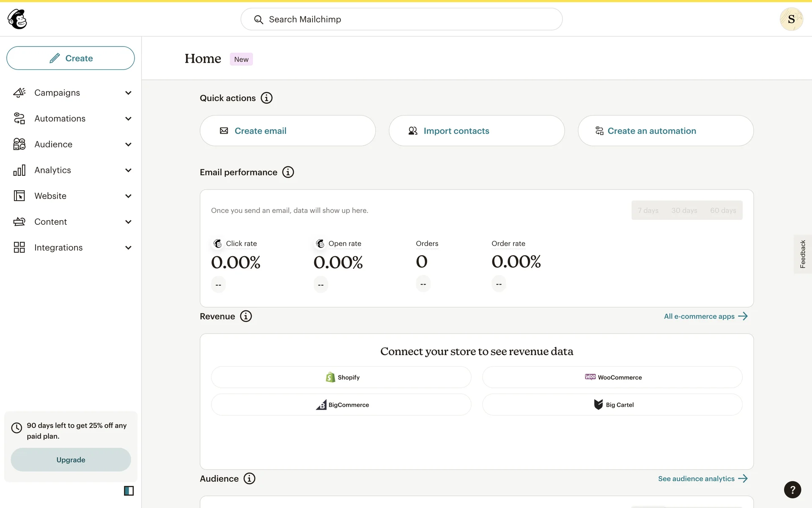Image resolution: width=812 pixels, height=508 pixels.
Task: Open the help question mark button
Action: (792, 490)
